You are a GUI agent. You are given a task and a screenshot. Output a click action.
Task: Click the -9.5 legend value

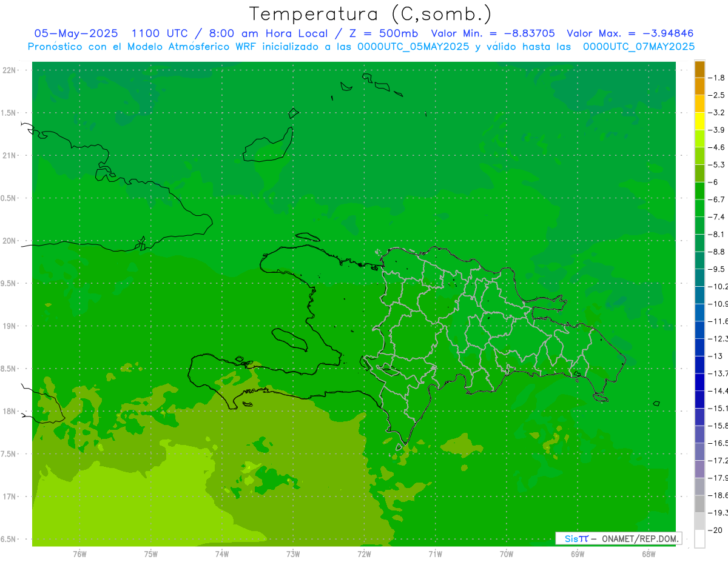point(716,269)
